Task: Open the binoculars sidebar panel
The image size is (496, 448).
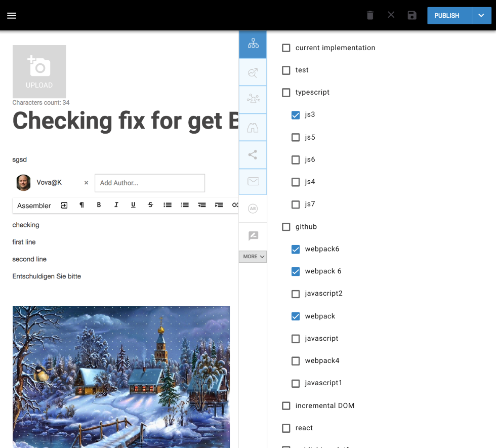Action: (x=253, y=128)
